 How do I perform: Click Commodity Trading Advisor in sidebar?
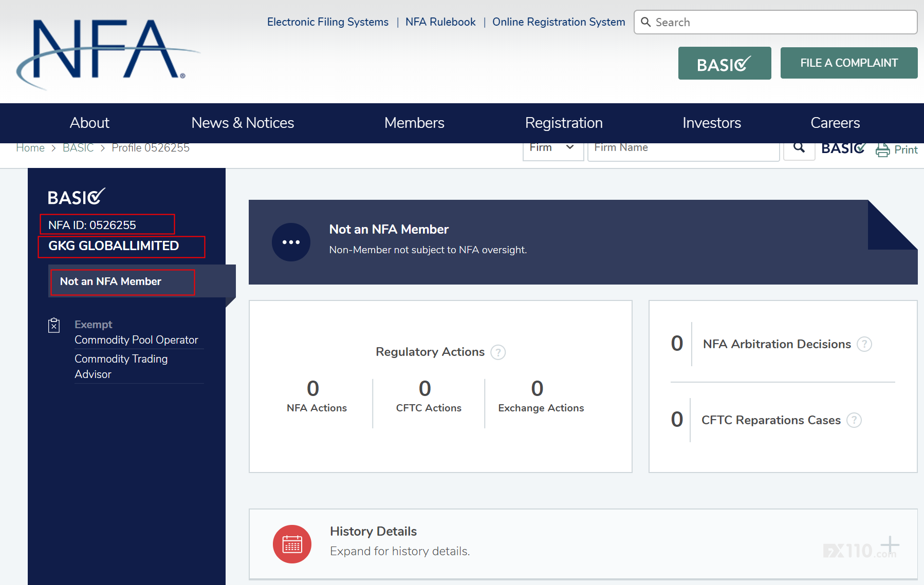point(121,367)
